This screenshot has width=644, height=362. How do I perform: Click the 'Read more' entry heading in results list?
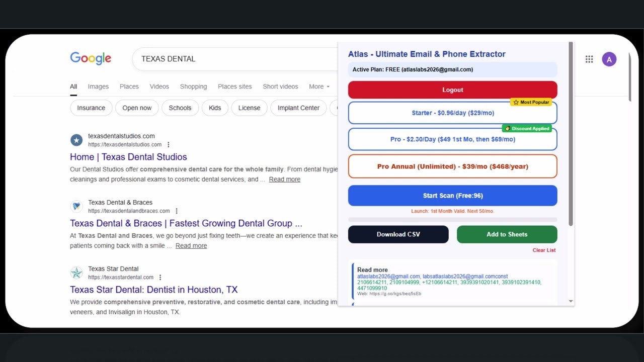pos(372,270)
